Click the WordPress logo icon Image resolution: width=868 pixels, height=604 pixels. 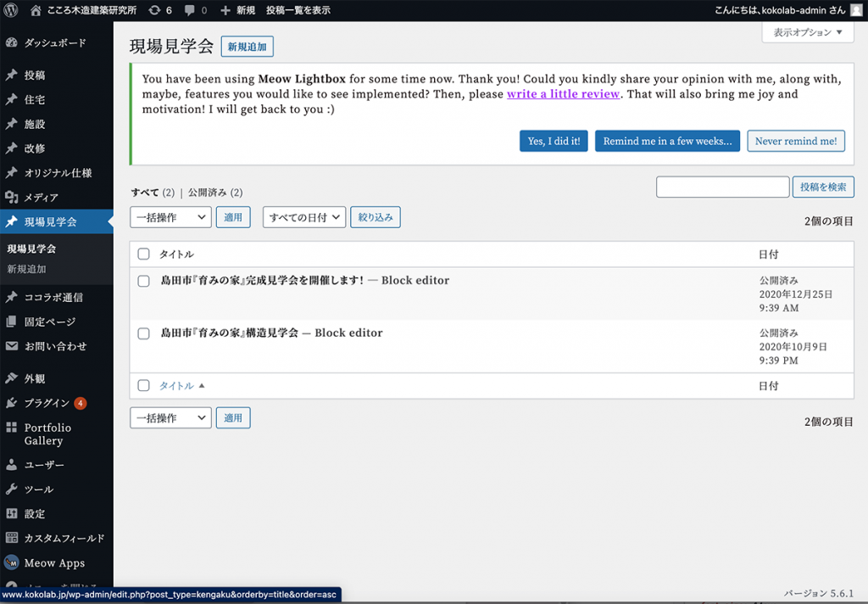[x=11, y=10]
